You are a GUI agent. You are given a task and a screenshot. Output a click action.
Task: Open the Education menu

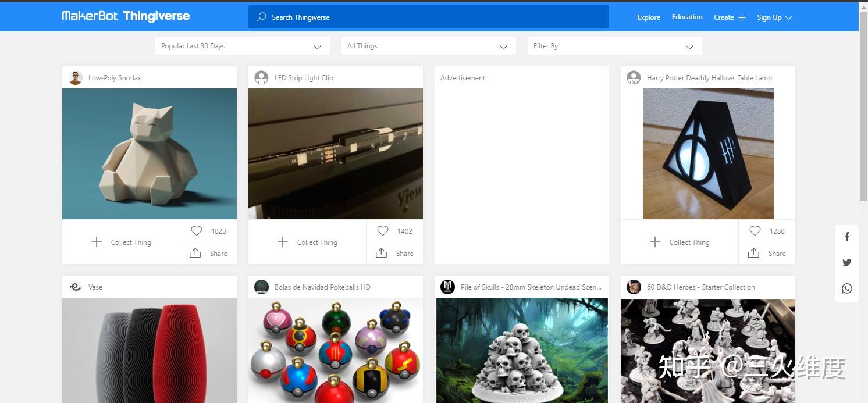tap(687, 17)
